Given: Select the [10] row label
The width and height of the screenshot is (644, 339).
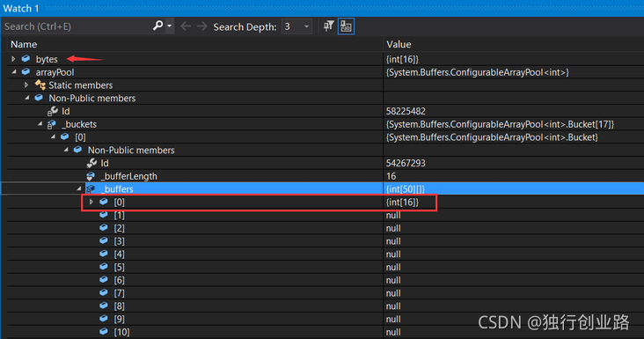Looking at the screenshot, I should coord(121,332).
